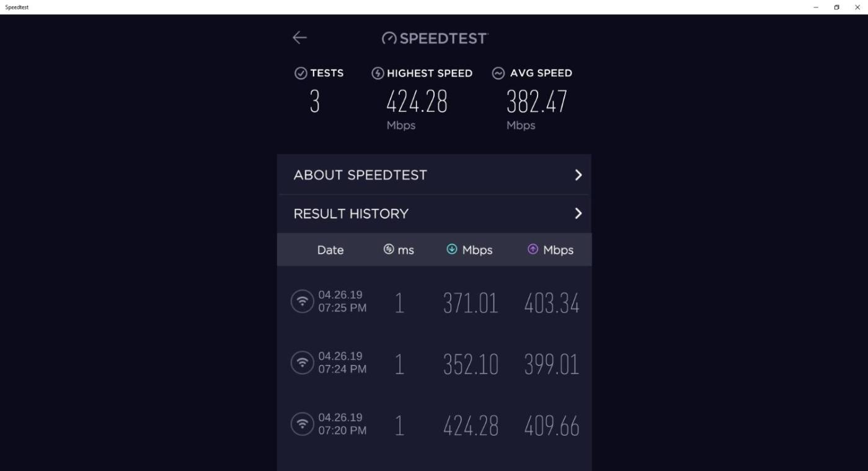The width and height of the screenshot is (868, 471).
Task: Click Wi-Fi icon for 07:25 PM result
Action: coord(303,302)
